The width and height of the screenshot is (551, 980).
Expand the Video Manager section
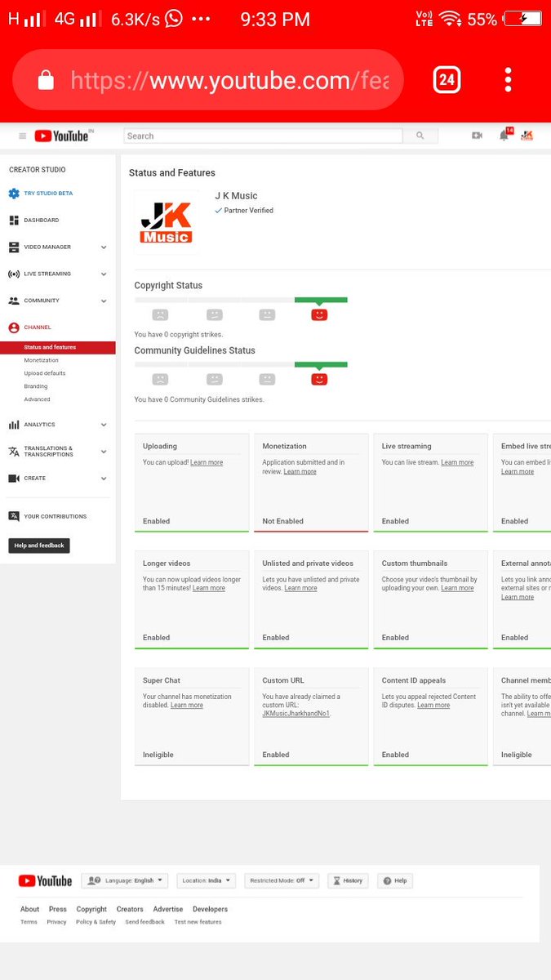click(x=104, y=247)
